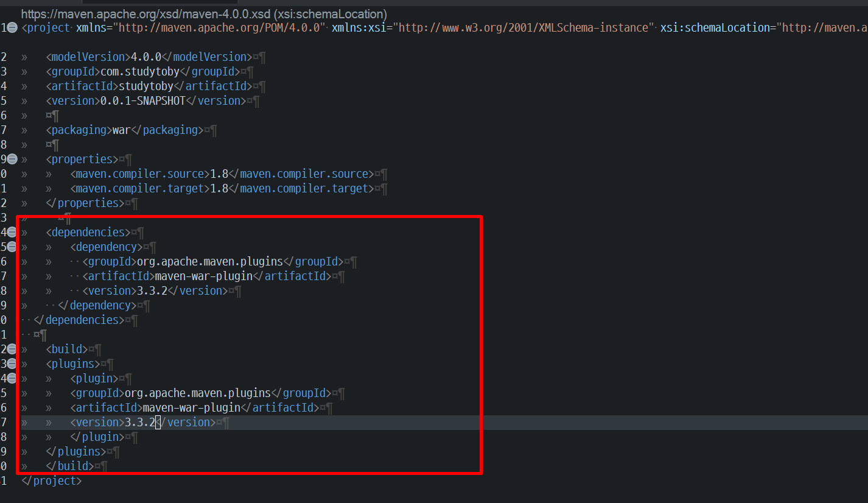Screen dimensions: 868x503
Task: Collapse the plugin element fold marker
Action: click(12, 378)
